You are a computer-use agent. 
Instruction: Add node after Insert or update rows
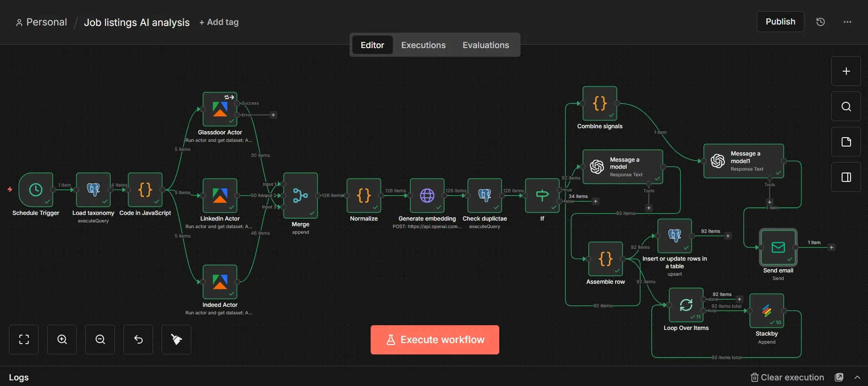tap(728, 236)
